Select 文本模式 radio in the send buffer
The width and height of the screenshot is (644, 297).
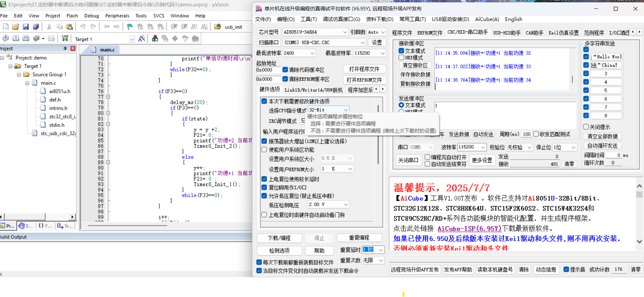[401, 105]
